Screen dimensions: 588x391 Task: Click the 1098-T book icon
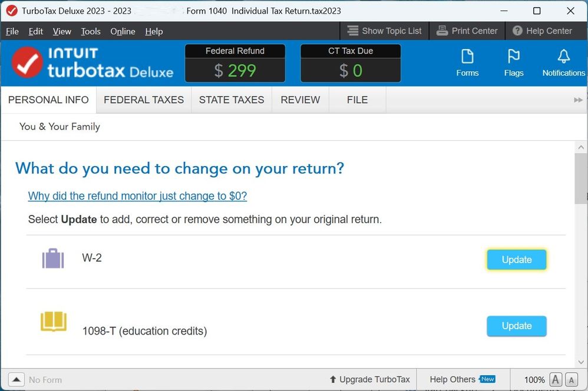point(54,322)
